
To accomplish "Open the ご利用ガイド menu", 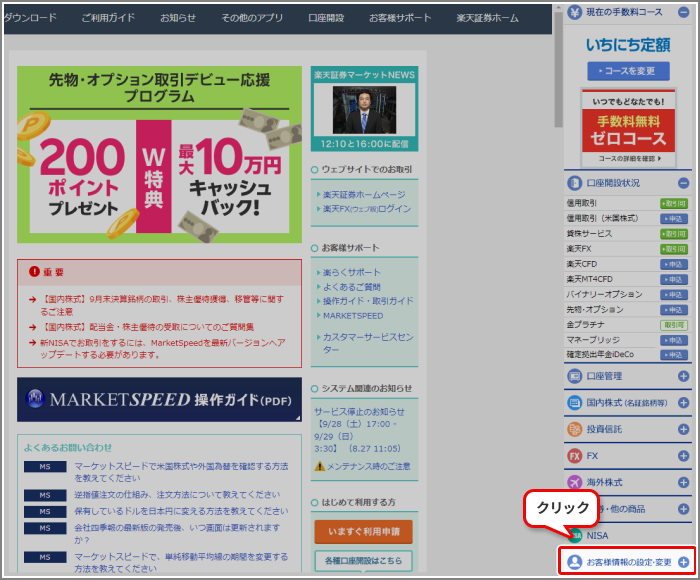I will coord(108,18).
